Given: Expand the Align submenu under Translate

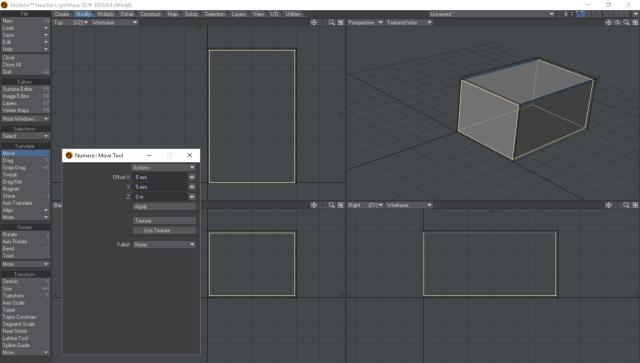Looking at the screenshot, I should point(25,210).
